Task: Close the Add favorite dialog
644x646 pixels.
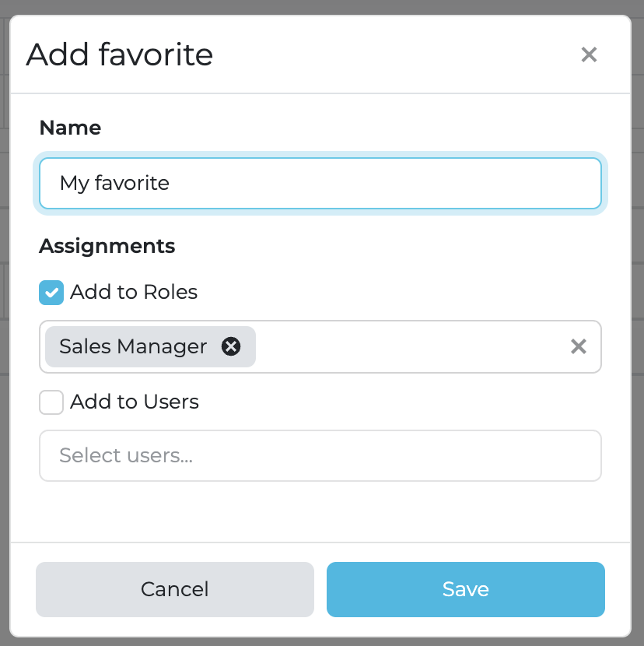Action: tap(589, 54)
